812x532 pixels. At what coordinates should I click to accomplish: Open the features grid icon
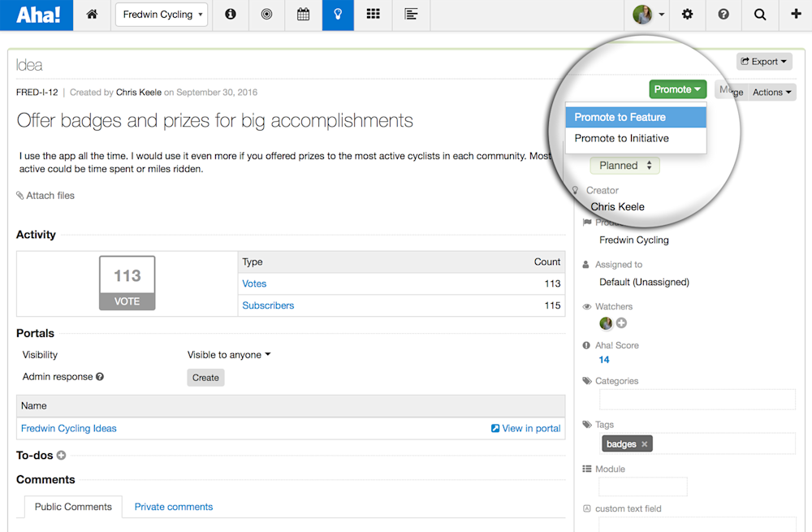coord(373,15)
